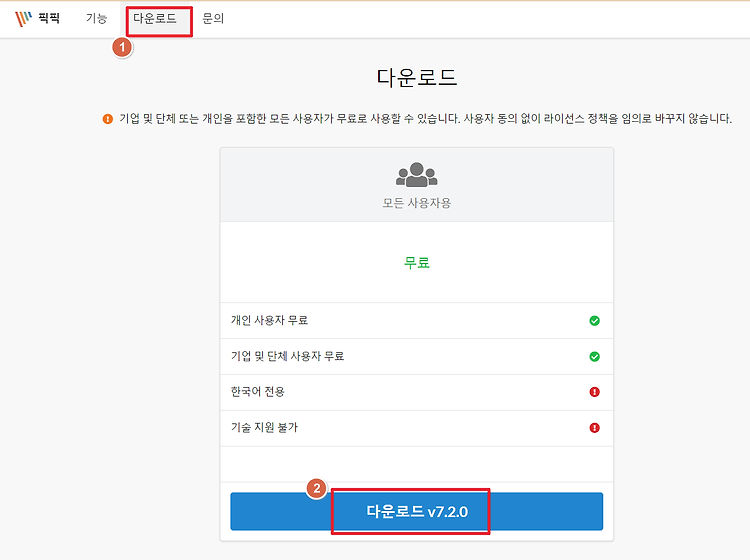Click green check icon for 기업 및 단체 사용자 무료

(595, 357)
